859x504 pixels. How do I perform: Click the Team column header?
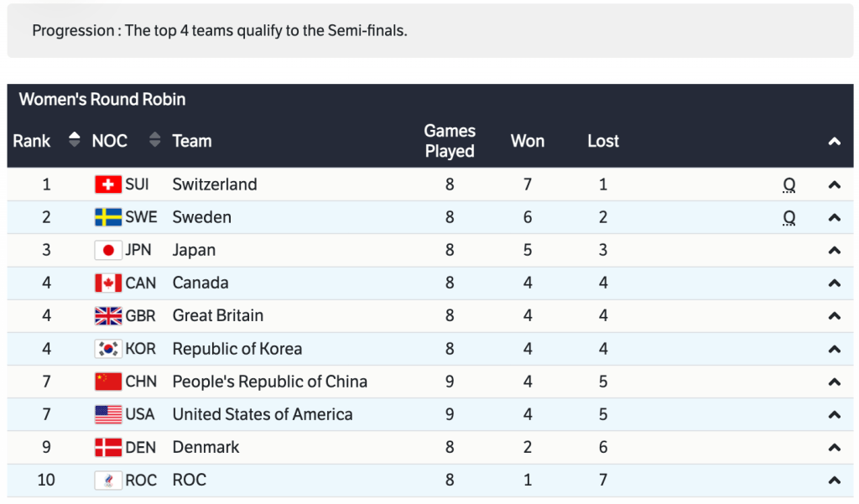point(192,141)
